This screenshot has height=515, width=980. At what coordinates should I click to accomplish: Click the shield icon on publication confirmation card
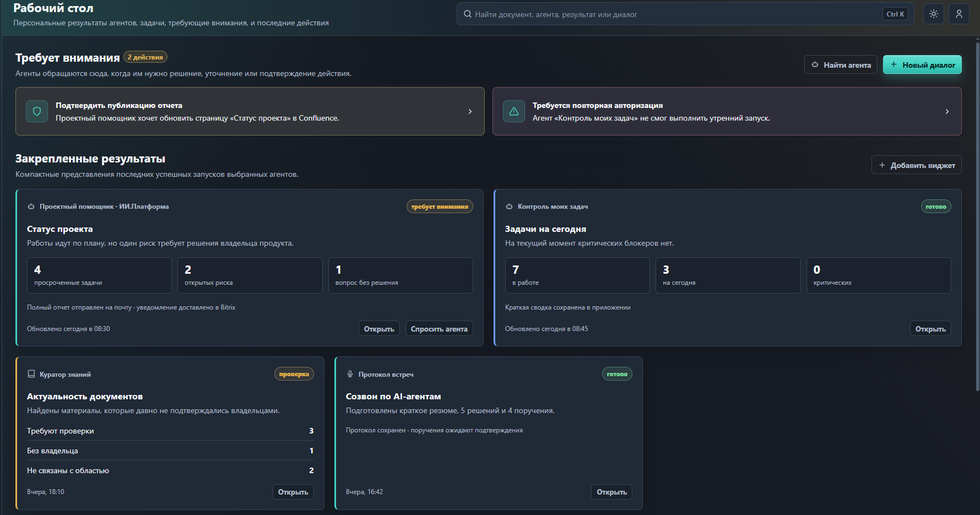point(37,111)
